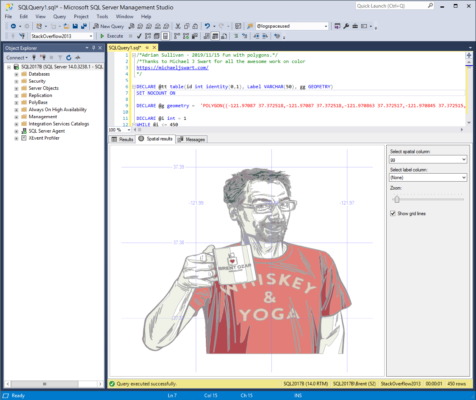Click the Parse query checkmark icon
Viewport: 476px width, 400px height.
[x=139, y=36]
